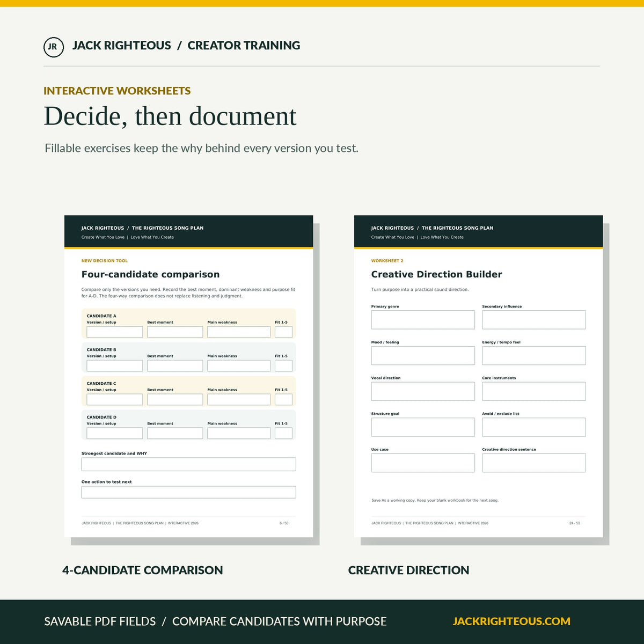The height and width of the screenshot is (644, 644).
Task: Click the Primary genre field
Action: point(423,320)
